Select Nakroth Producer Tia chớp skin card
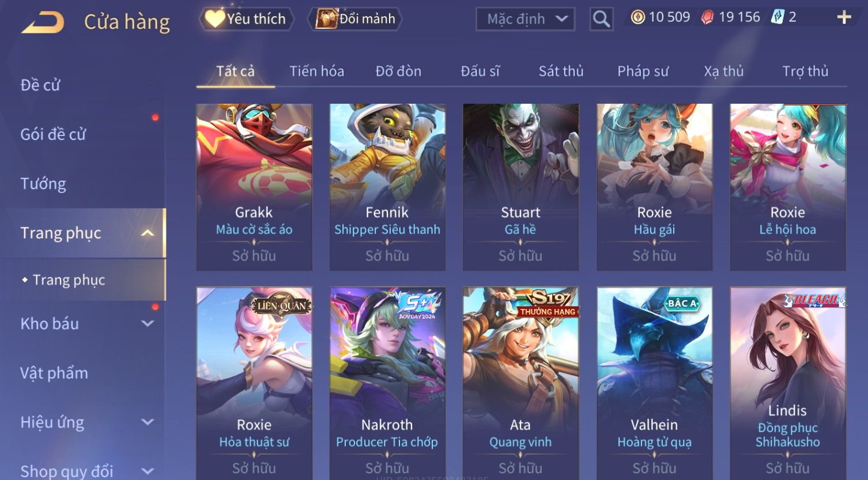This screenshot has height=480, width=868. point(387,383)
